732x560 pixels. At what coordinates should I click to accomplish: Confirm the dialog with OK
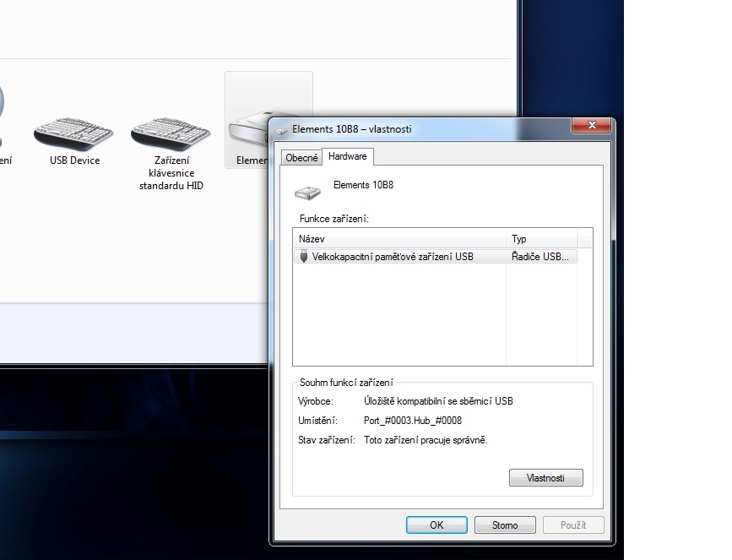(x=436, y=525)
